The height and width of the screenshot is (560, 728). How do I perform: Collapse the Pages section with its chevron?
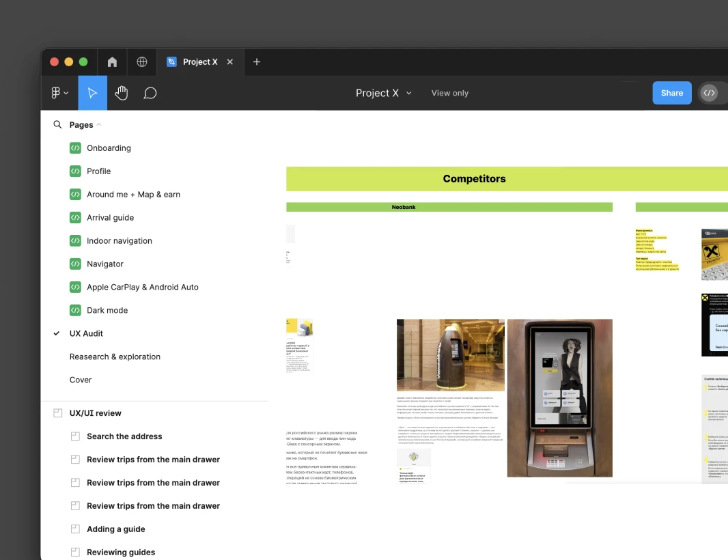pyautogui.click(x=99, y=125)
